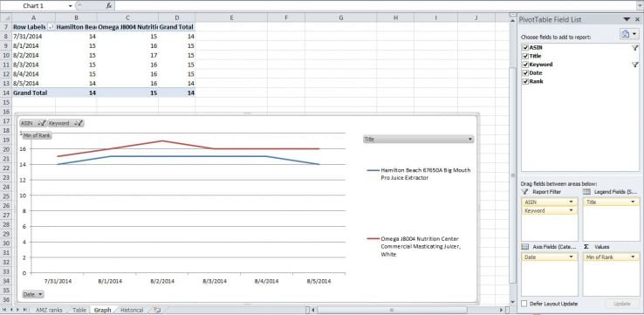Enable Defer Layout Update checkbox
Viewport: 644px width, 315px height.
pyautogui.click(x=524, y=304)
